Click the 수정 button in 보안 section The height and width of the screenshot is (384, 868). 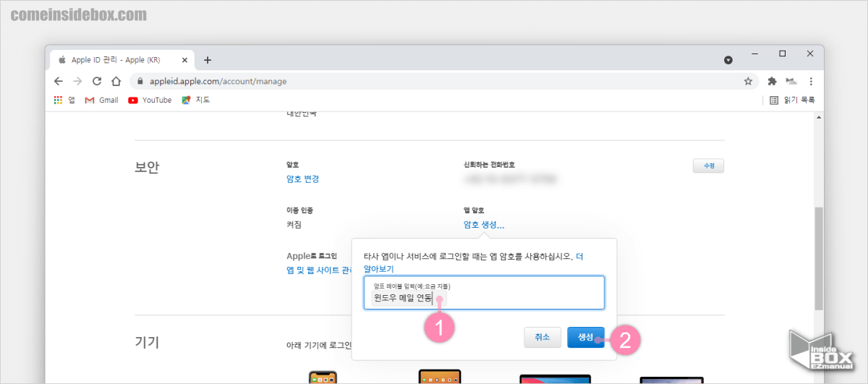[x=708, y=166]
